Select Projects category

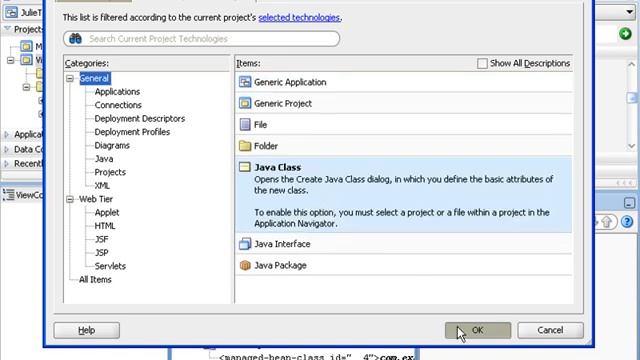click(x=110, y=172)
